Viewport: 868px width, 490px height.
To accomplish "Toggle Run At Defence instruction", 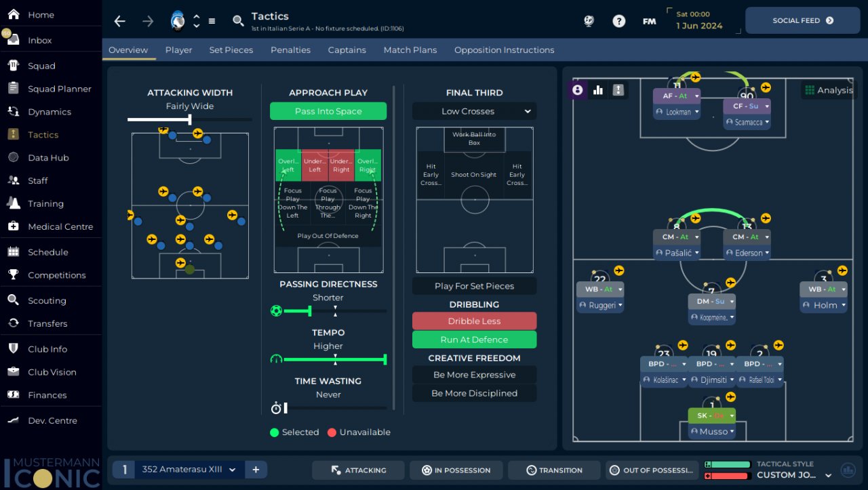I will tap(474, 340).
